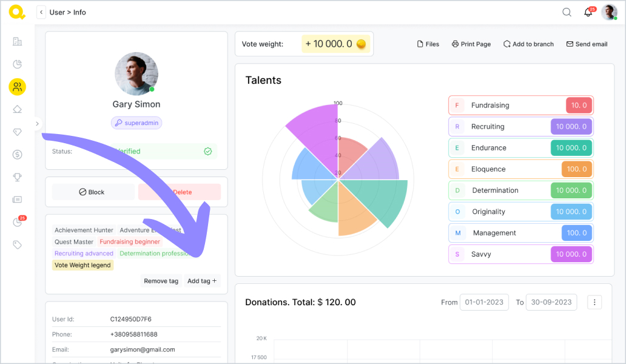Open the notifications bell
The width and height of the screenshot is (626, 364).
tap(588, 13)
